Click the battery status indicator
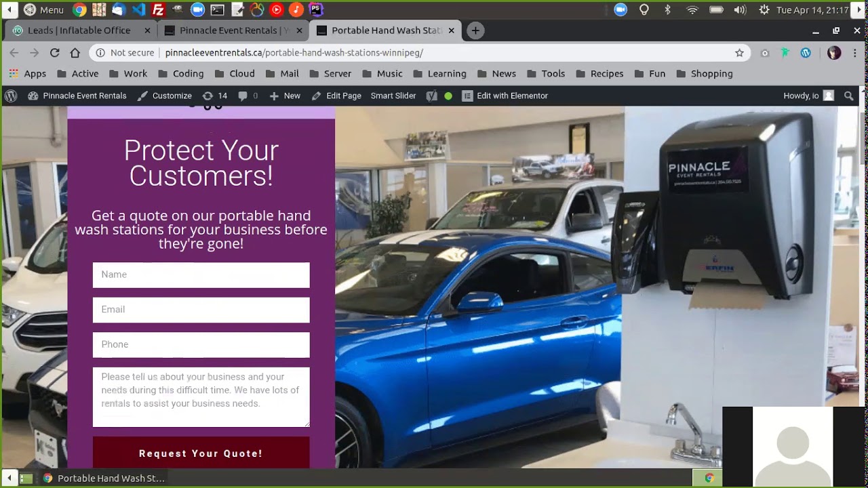 pyautogui.click(x=717, y=9)
